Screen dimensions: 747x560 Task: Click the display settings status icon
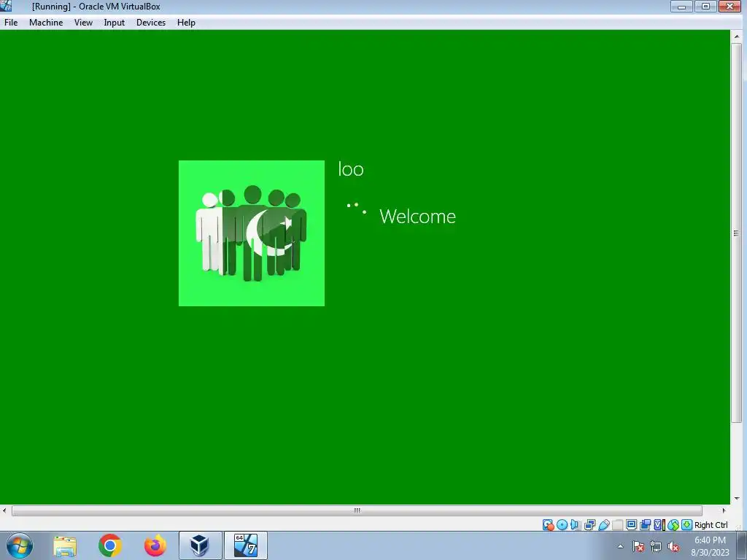[x=631, y=525]
